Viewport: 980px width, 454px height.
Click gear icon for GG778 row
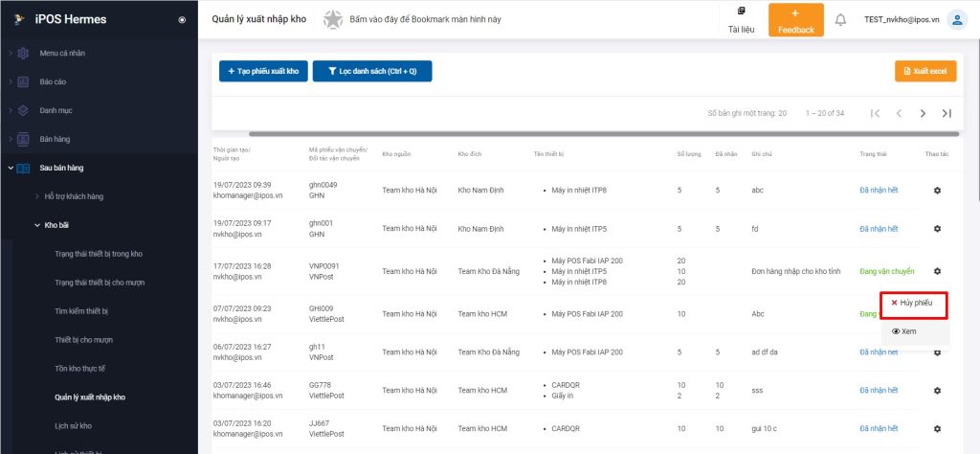[937, 390]
